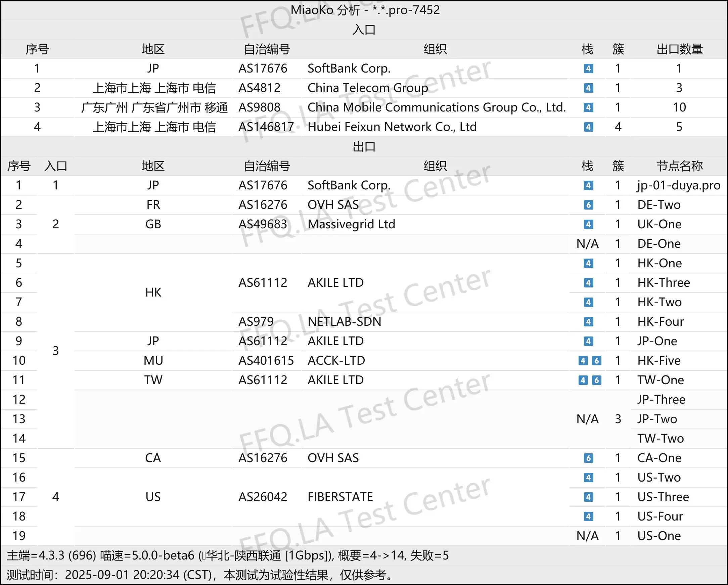728x585 pixels.
Task: Click the IPv6 icon in CA-One row
Action: pyautogui.click(x=588, y=458)
